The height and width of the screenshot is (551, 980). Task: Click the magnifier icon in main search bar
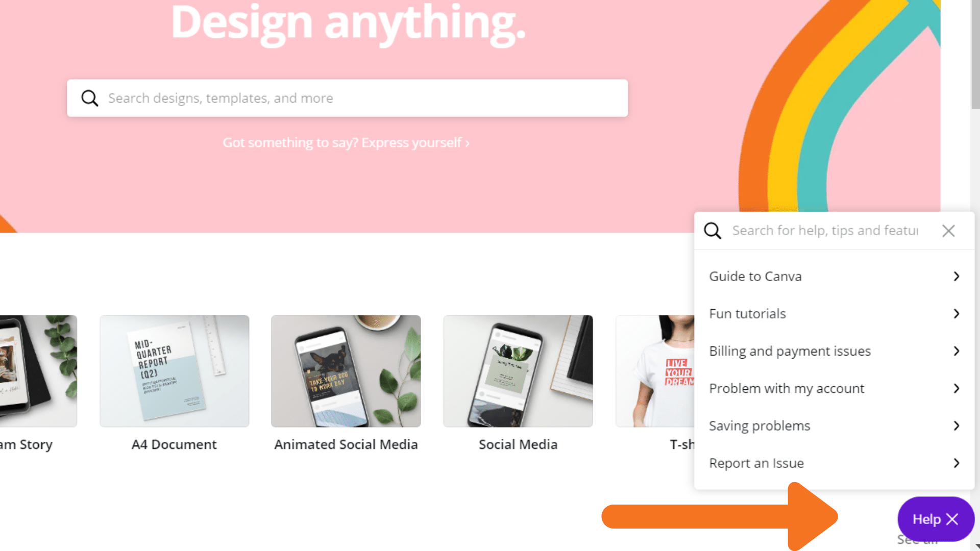(x=90, y=98)
